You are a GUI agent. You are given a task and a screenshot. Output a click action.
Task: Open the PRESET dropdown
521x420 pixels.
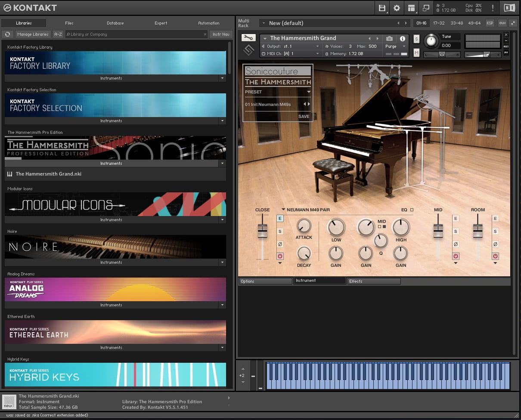[308, 92]
